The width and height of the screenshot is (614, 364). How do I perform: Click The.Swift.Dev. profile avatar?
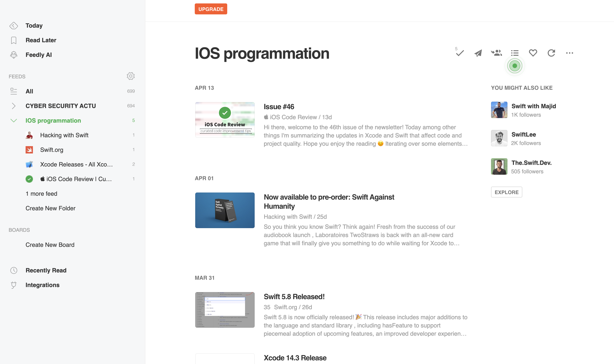499,166
